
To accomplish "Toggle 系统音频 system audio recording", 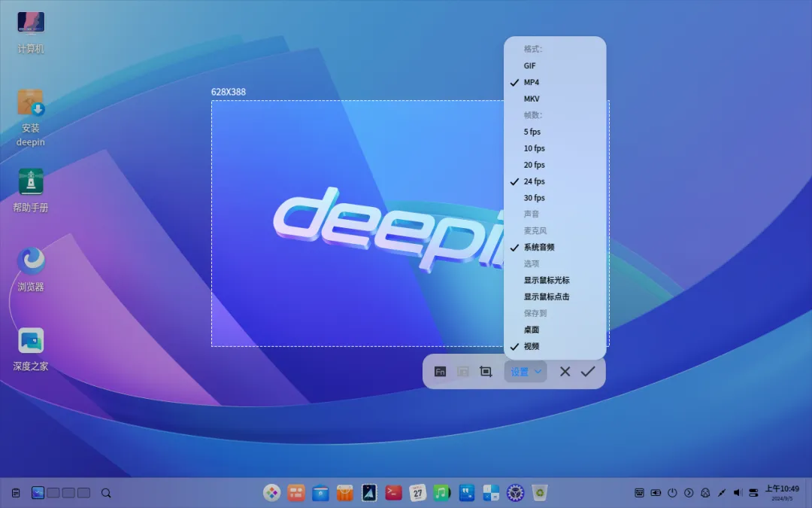I will point(555,248).
